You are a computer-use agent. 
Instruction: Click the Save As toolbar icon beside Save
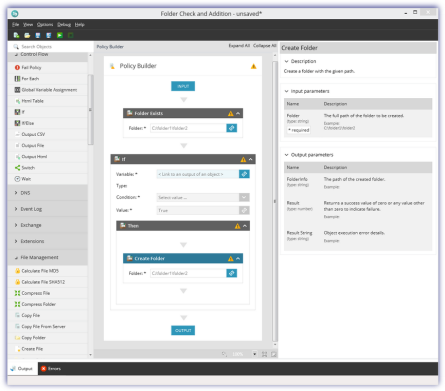[x=49, y=35]
